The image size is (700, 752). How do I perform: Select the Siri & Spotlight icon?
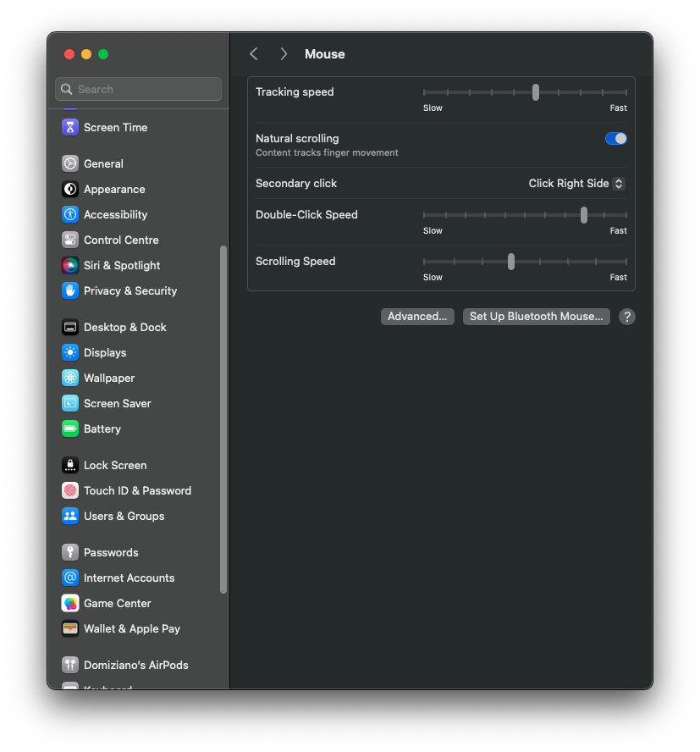(x=70, y=266)
